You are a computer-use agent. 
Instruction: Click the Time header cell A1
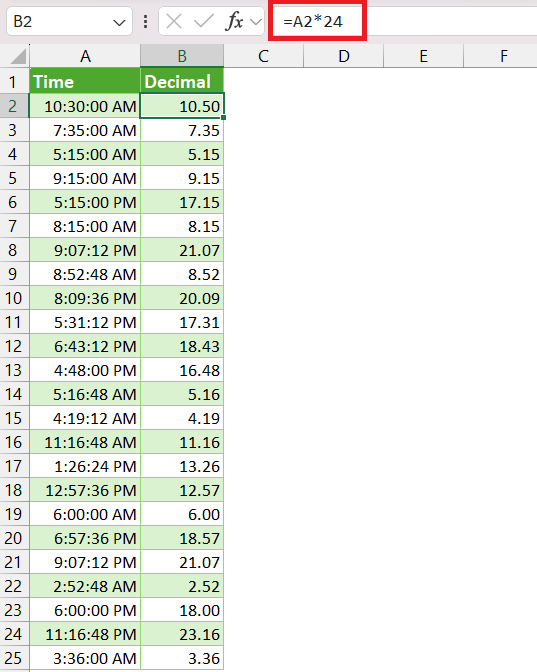pos(85,81)
